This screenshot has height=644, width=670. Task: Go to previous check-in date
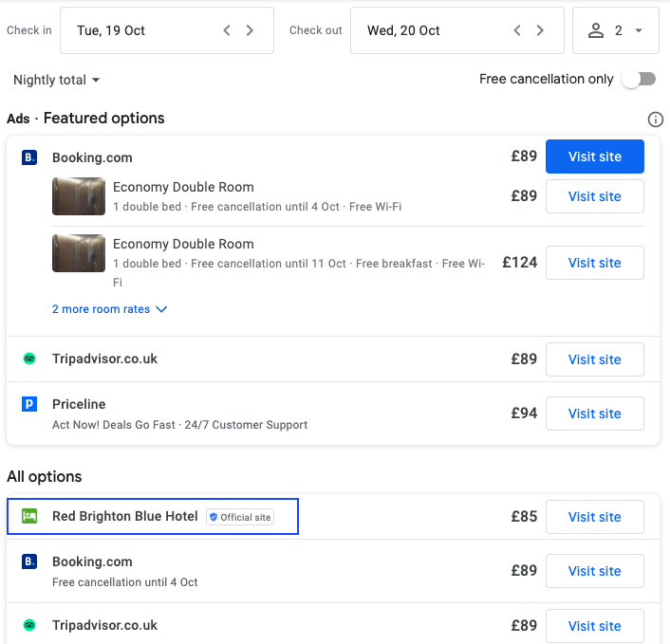point(227,30)
